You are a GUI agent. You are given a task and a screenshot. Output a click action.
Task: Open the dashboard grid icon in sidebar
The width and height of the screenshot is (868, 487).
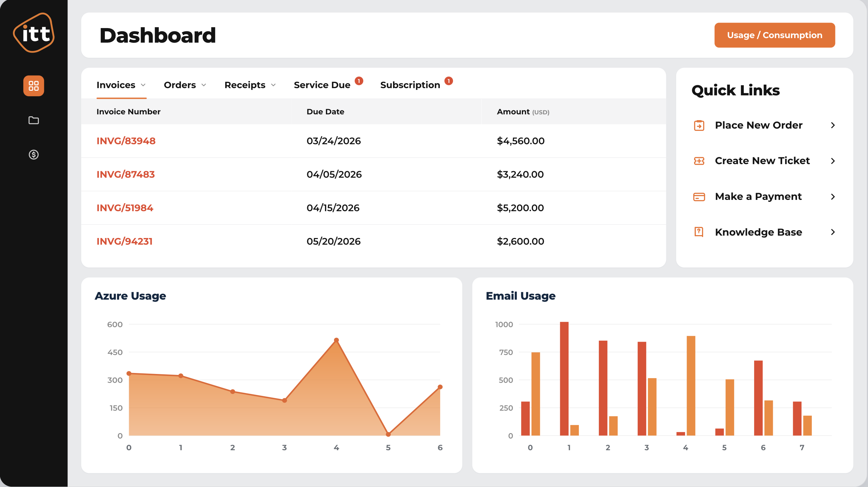(34, 86)
